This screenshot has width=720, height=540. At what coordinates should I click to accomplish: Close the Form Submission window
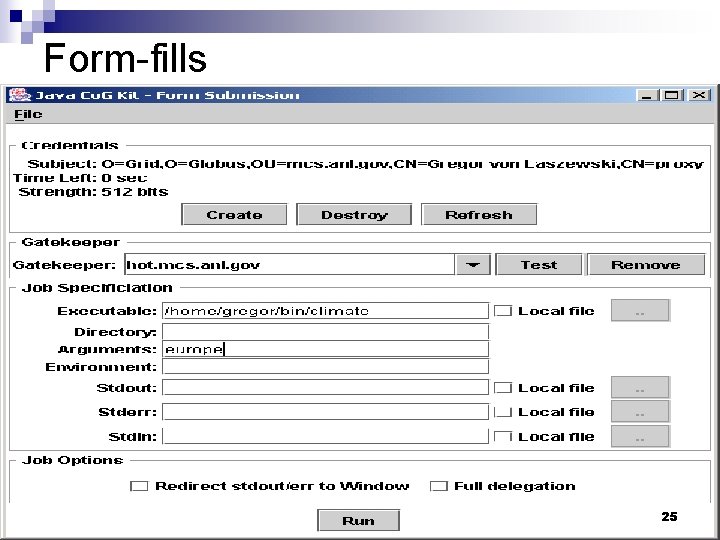(699, 95)
